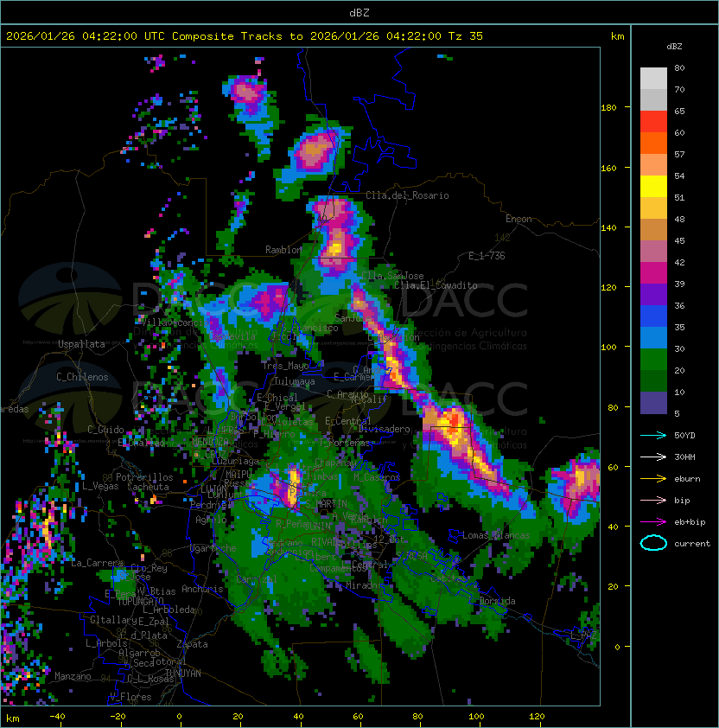Click the Ramblon location label
This screenshot has width=719, height=728.
pyautogui.click(x=283, y=250)
